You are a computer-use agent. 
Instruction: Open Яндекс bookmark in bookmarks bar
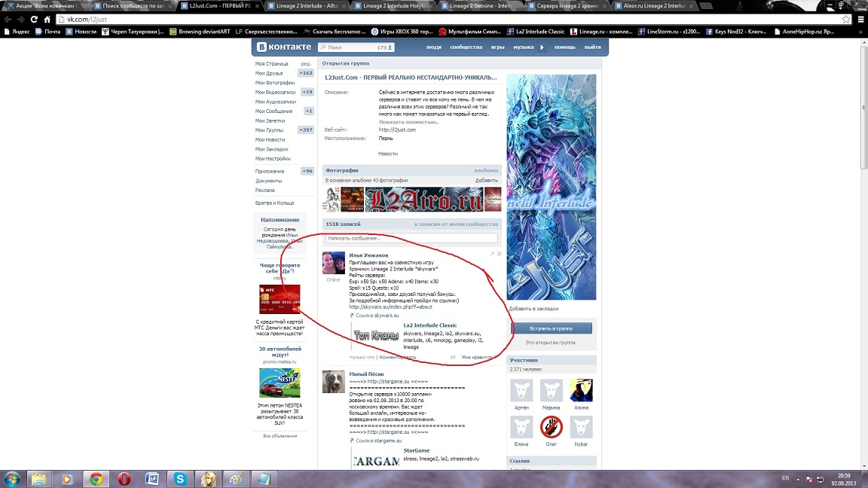17,32
